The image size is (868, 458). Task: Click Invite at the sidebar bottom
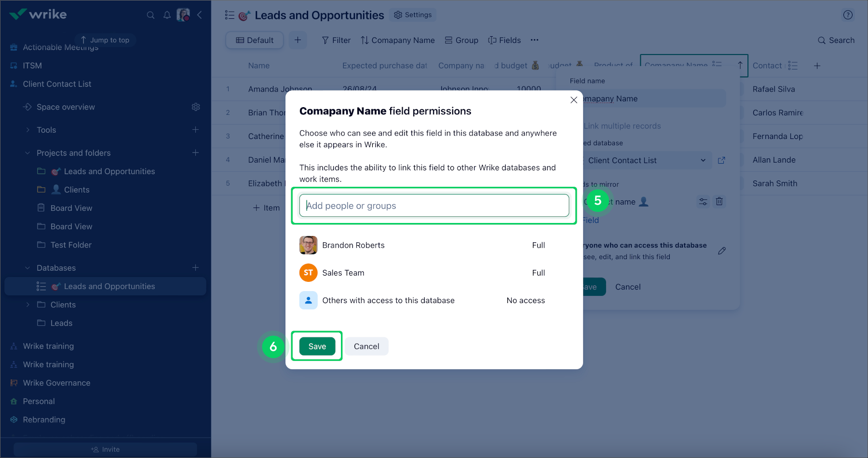tap(105, 449)
